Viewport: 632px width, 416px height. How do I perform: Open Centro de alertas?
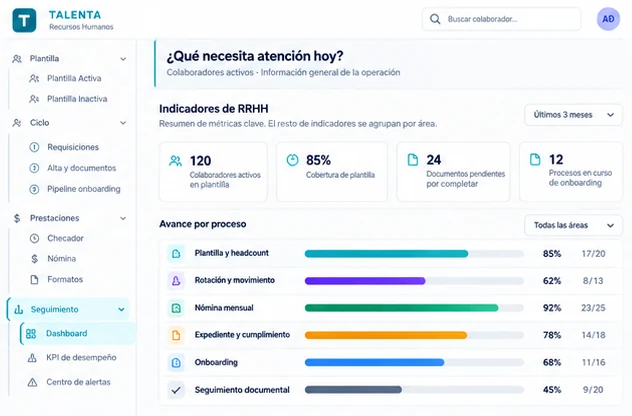(78, 382)
